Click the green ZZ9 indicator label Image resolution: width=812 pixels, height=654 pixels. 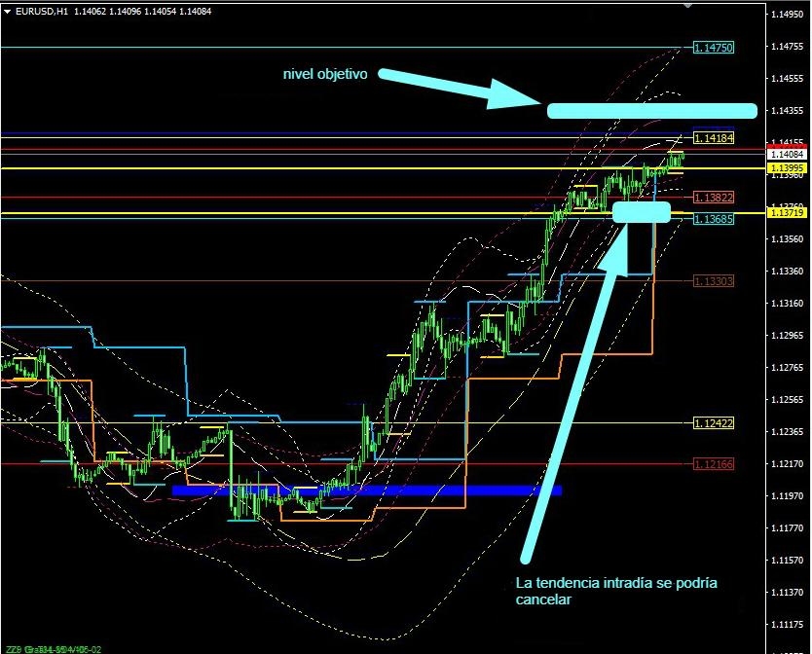click(x=54, y=649)
